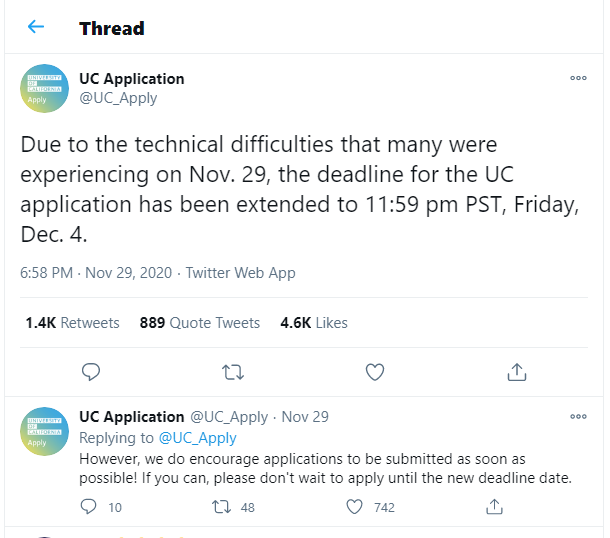Click the Twitter Web App source link
The image size is (610, 538).
click(240, 273)
